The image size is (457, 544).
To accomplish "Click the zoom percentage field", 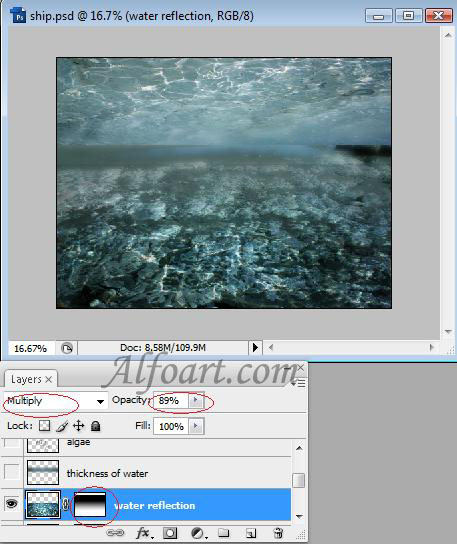I will tap(31, 348).
